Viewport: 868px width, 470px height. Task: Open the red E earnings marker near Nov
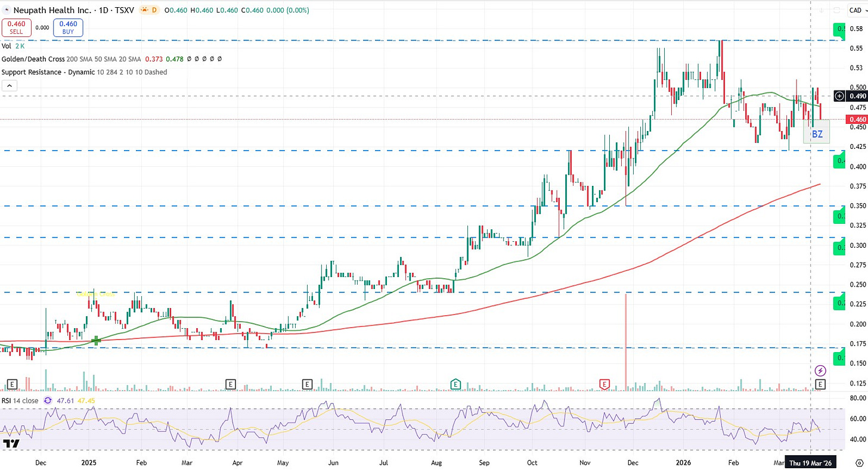(604, 384)
